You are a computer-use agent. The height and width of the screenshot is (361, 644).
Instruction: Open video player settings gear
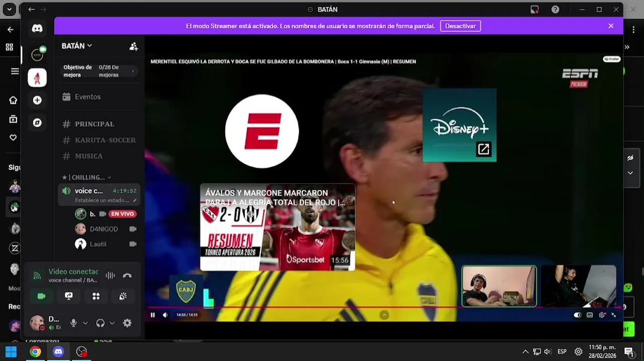602,315
